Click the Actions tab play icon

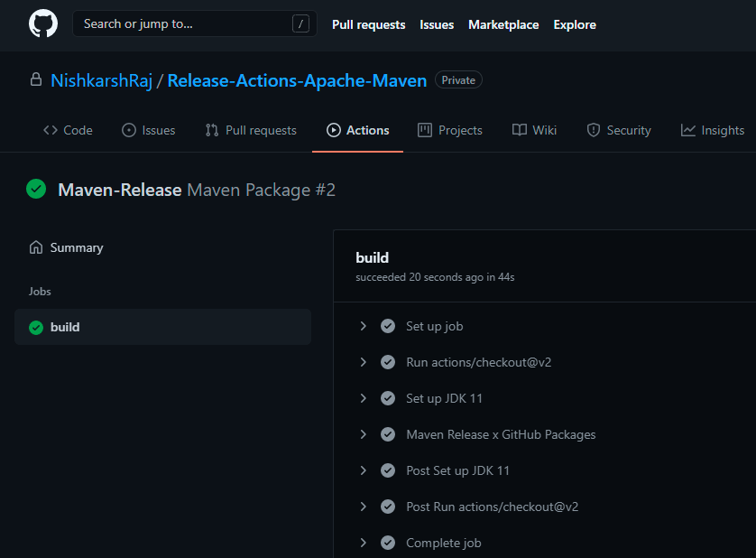click(x=333, y=130)
